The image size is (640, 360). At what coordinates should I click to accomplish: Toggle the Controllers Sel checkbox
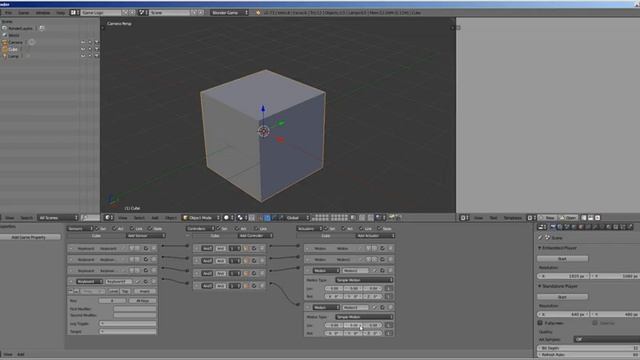pyautogui.click(x=219, y=229)
